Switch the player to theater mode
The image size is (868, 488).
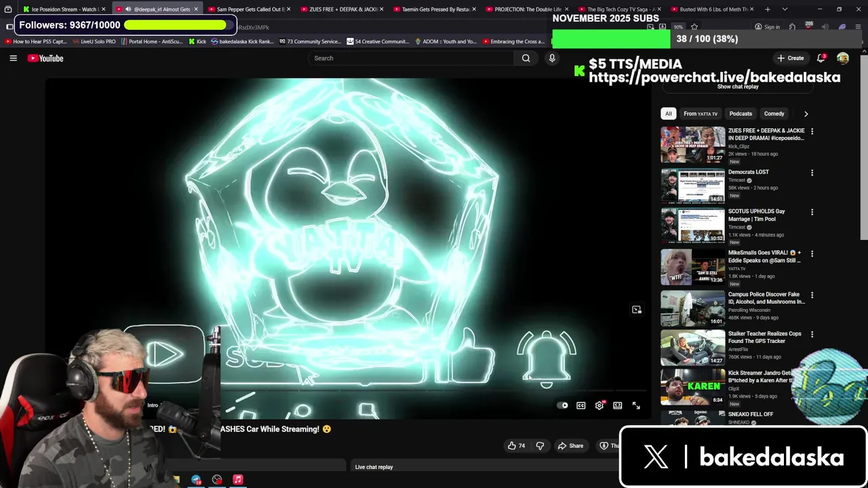618,405
